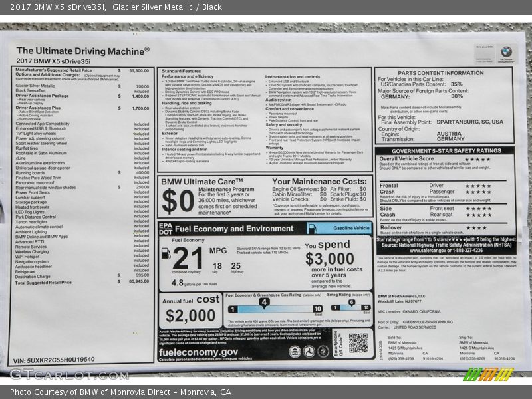Click the pump icon in the Gasoline Vehicle badge

point(313,228)
